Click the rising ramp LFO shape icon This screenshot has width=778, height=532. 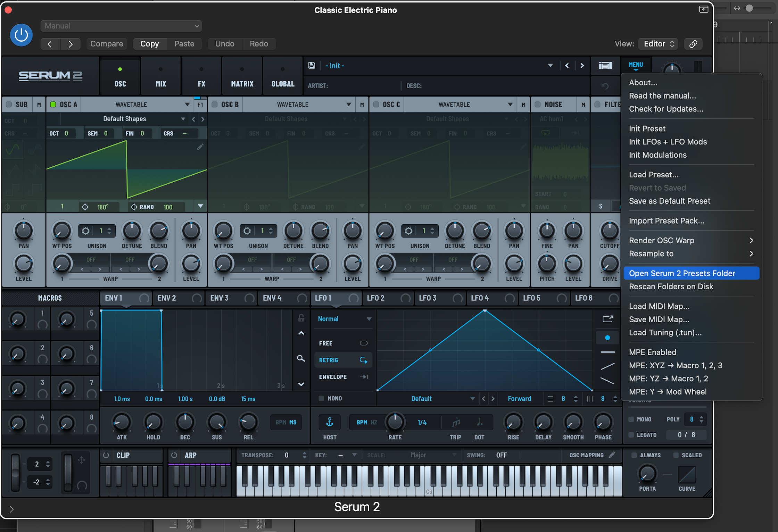tap(607, 366)
